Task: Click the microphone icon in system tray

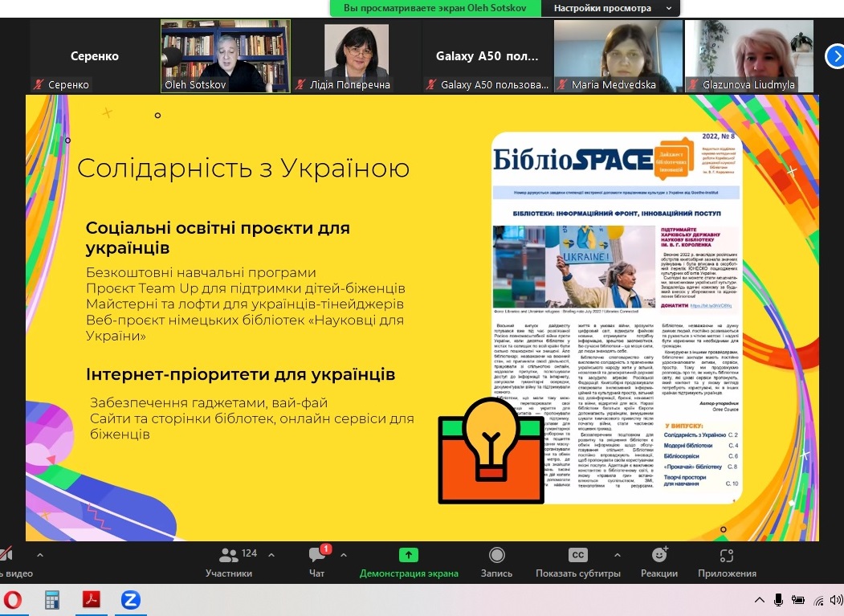Action: 778,600
